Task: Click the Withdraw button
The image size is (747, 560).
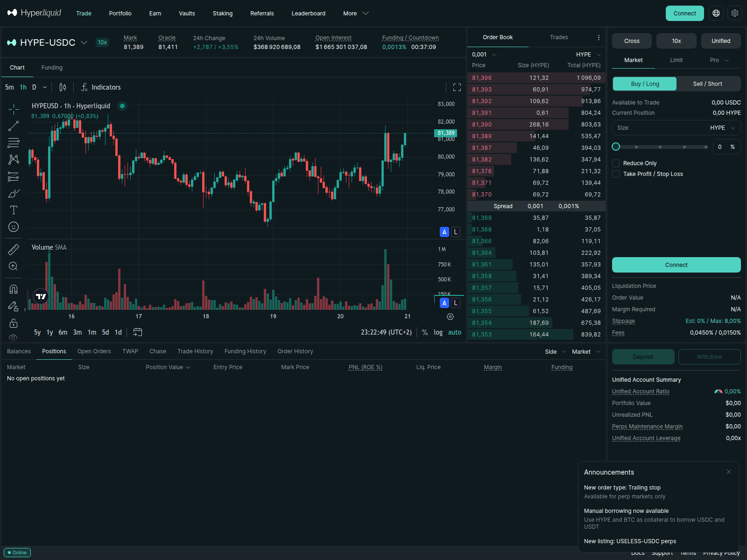Action: [710, 357]
